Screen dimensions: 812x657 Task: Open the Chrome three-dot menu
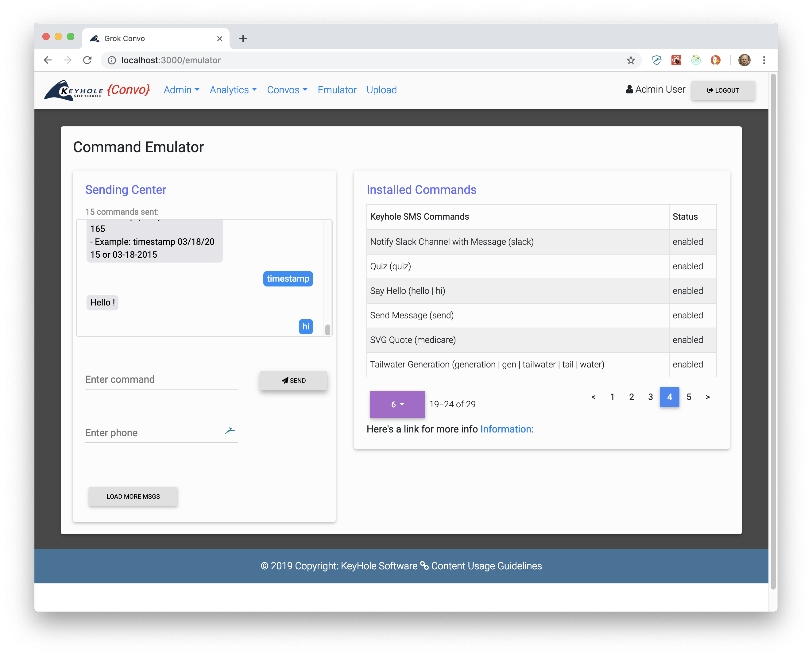[764, 60]
